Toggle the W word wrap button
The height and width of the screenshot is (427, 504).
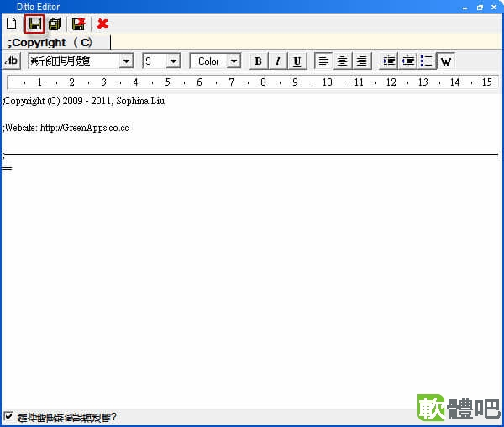click(446, 61)
